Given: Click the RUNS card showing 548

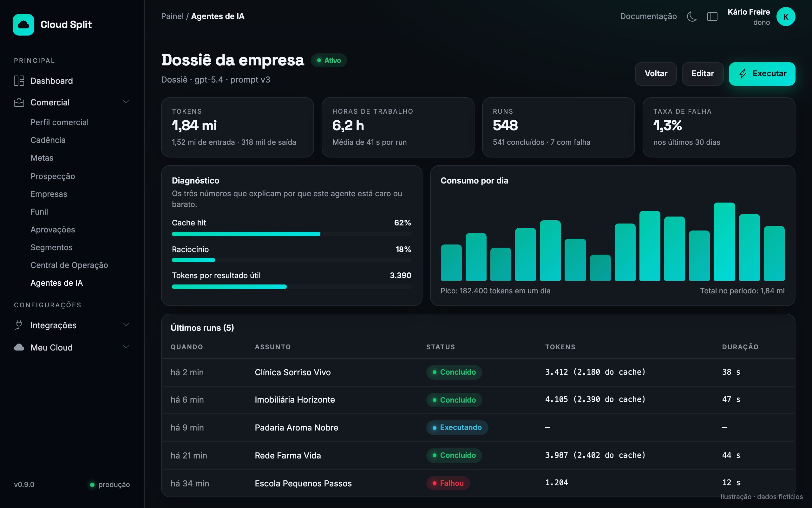Looking at the screenshot, I should [x=558, y=127].
